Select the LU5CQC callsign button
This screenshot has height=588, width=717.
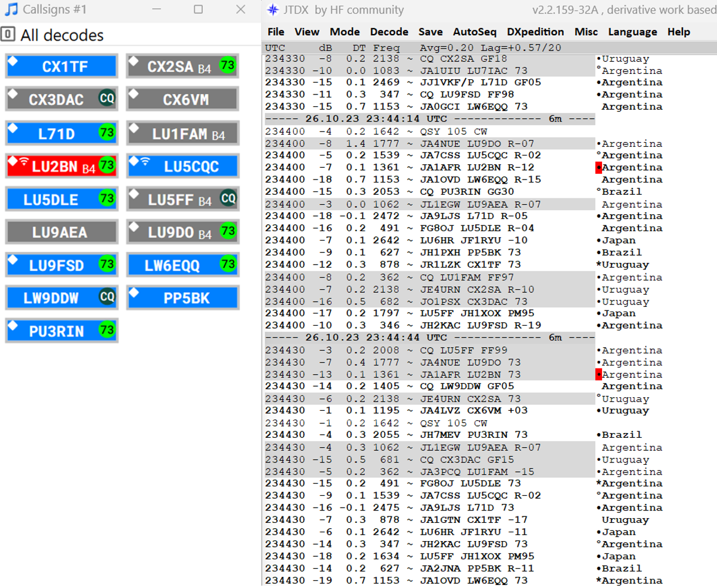pos(182,166)
